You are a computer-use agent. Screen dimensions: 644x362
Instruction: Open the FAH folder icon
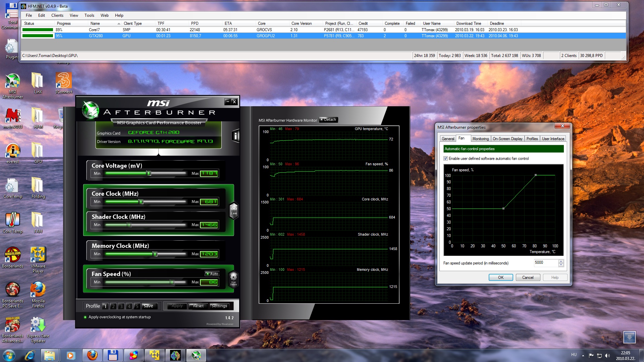(38, 223)
